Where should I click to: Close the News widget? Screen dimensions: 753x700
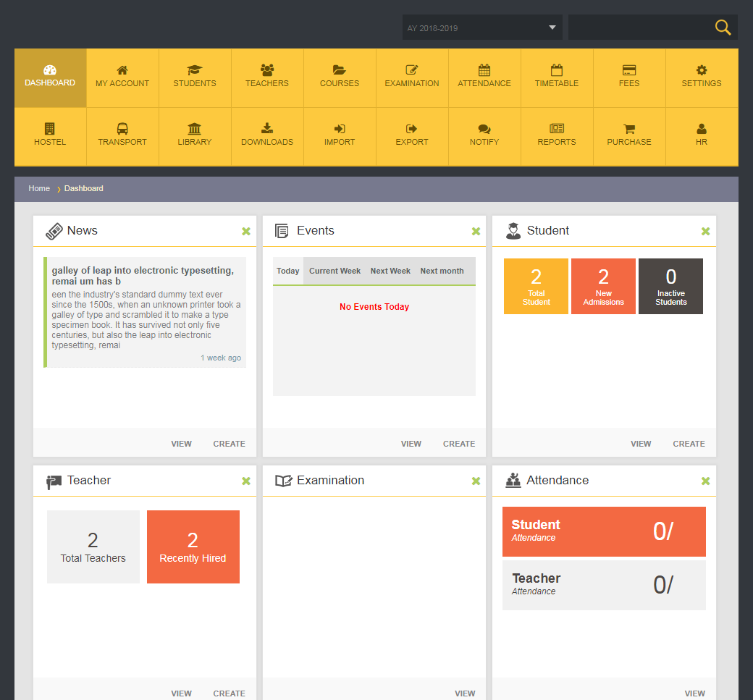pyautogui.click(x=246, y=231)
